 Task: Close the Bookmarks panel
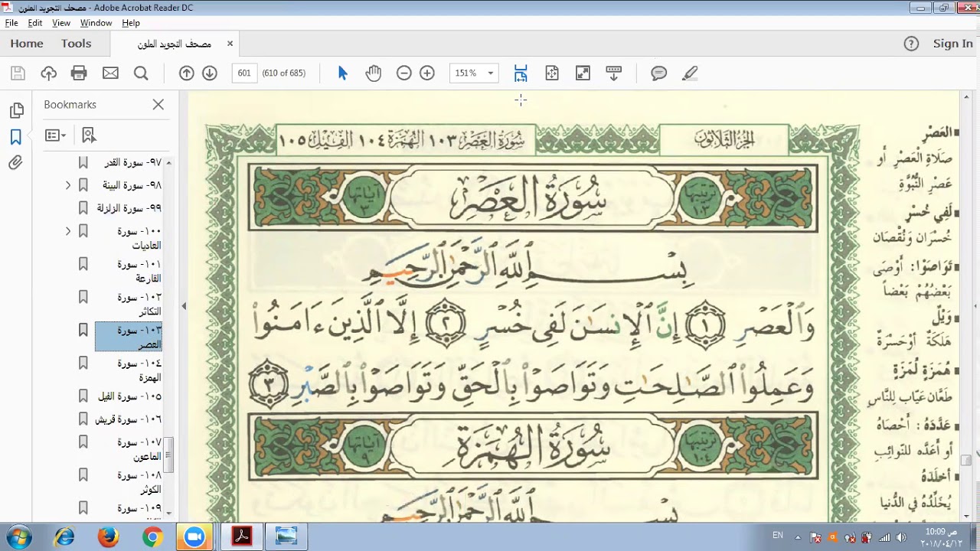point(158,105)
